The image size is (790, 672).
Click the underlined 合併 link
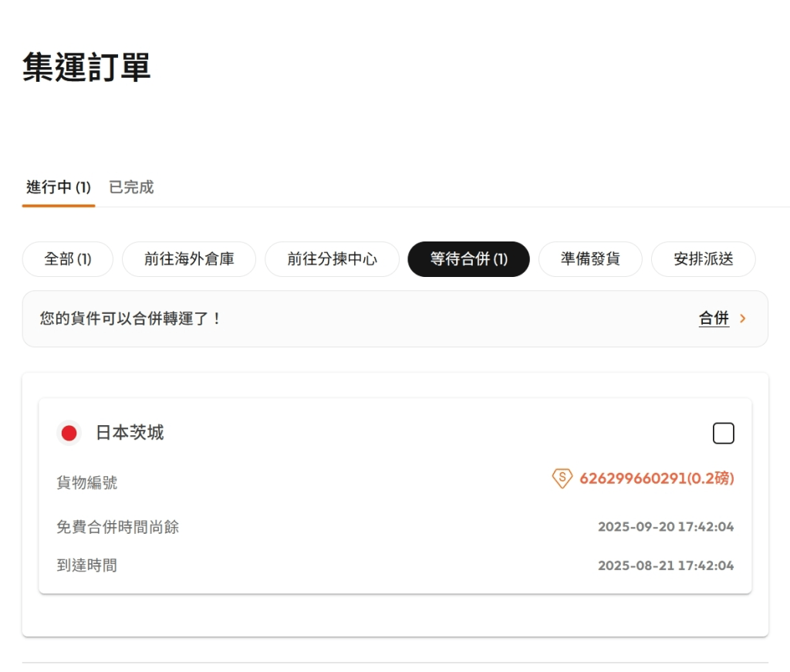tap(714, 319)
